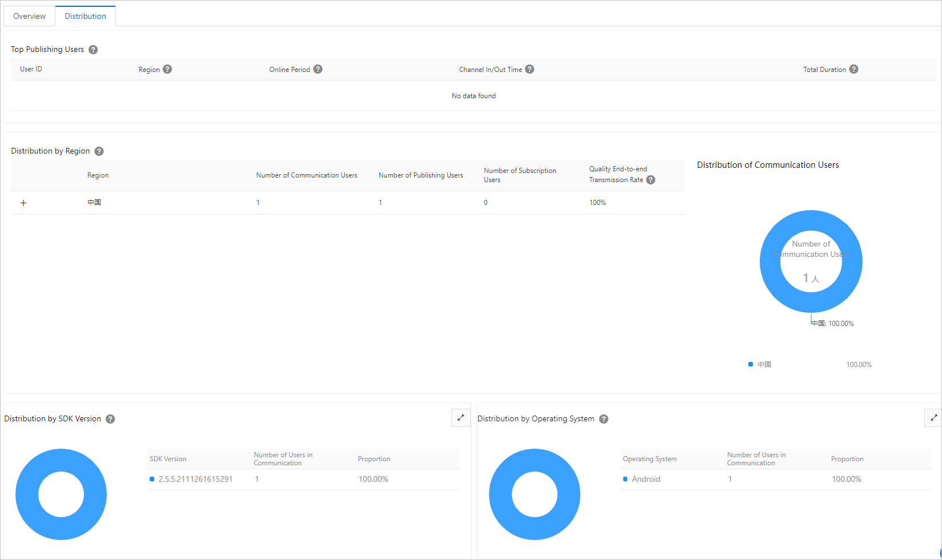Image resolution: width=942 pixels, height=560 pixels.
Task: Show the Online Period help tooltip icon
Action: [x=318, y=69]
